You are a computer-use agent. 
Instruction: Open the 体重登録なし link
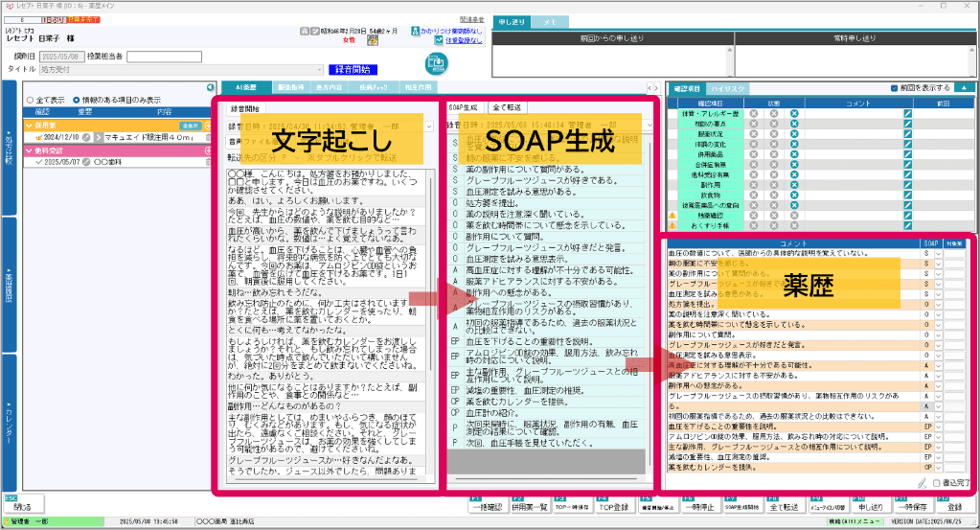pos(464,40)
